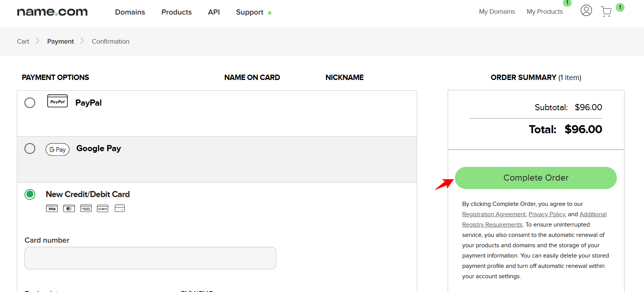Select the PayPal payment option
Image resolution: width=644 pixels, height=292 pixels.
pos(30,103)
